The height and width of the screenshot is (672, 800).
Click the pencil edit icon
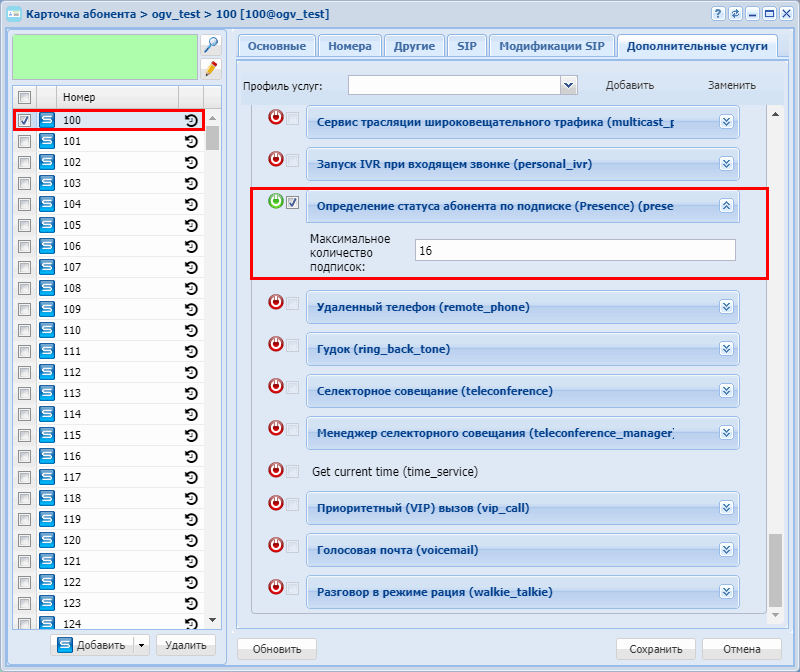(x=210, y=68)
